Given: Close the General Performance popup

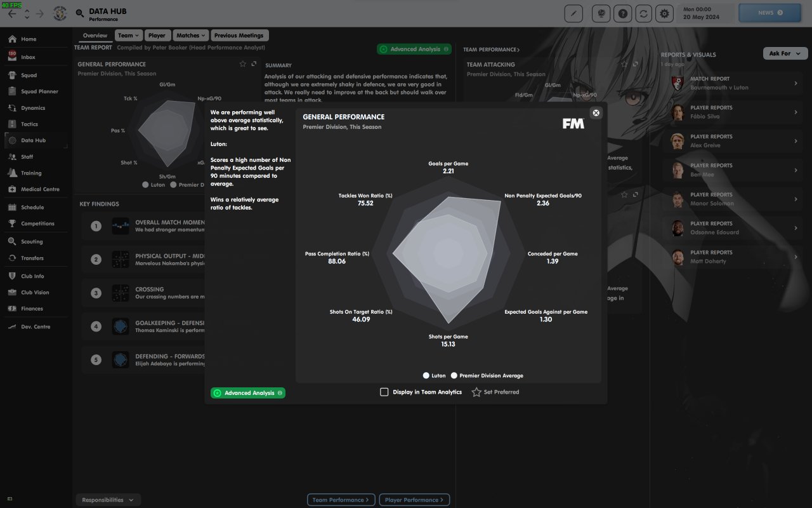Looking at the screenshot, I should coord(596,112).
